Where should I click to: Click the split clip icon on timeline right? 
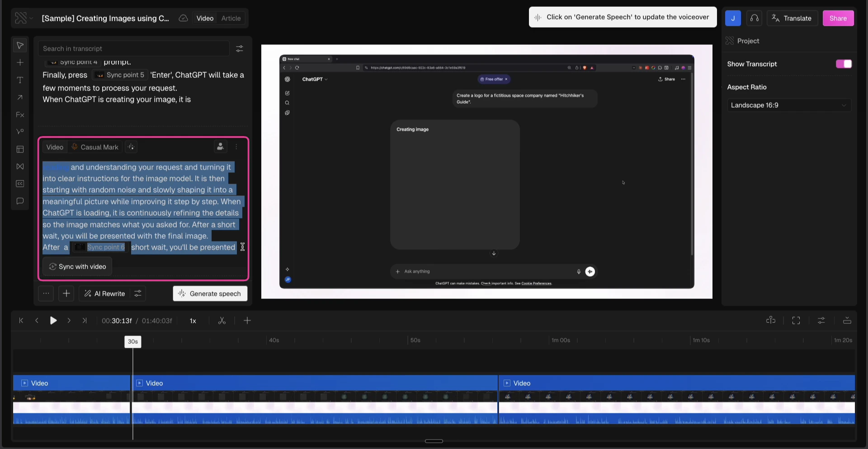771,320
